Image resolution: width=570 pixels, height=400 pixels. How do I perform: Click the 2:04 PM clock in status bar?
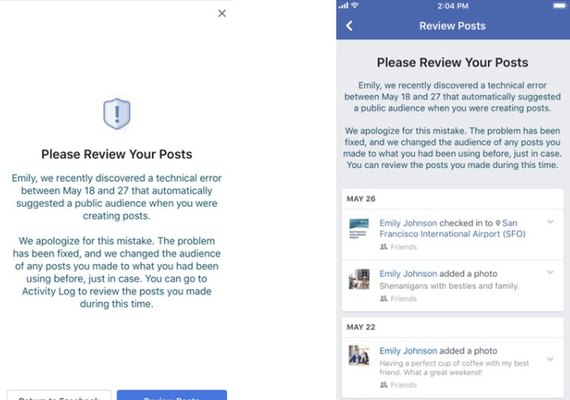pos(453,6)
